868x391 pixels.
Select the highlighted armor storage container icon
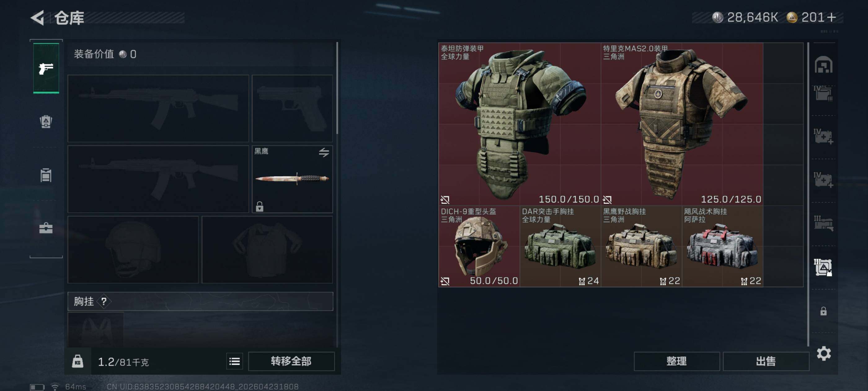coord(823,267)
